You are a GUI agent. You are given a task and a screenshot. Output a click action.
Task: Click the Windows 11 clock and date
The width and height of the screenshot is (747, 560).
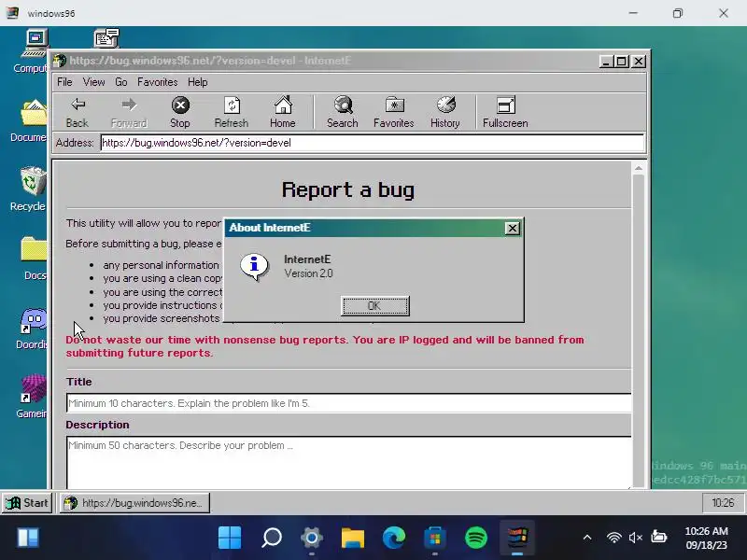tap(707, 538)
